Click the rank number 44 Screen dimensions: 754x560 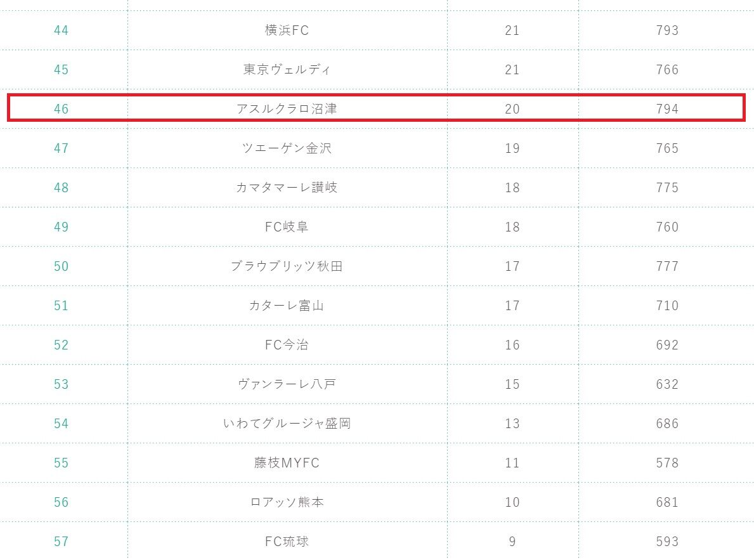click(x=61, y=30)
